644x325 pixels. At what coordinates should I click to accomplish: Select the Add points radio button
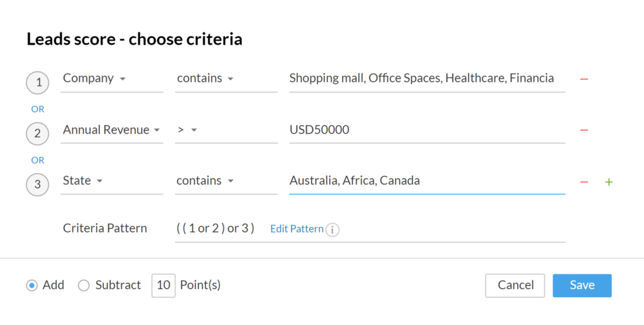[x=32, y=286]
